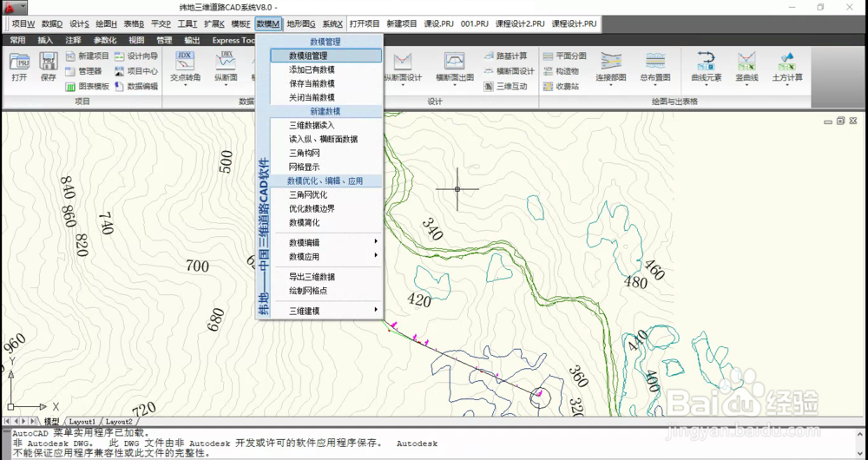Select 三角网优化 menu entry
868x460 pixels.
pyautogui.click(x=326, y=195)
